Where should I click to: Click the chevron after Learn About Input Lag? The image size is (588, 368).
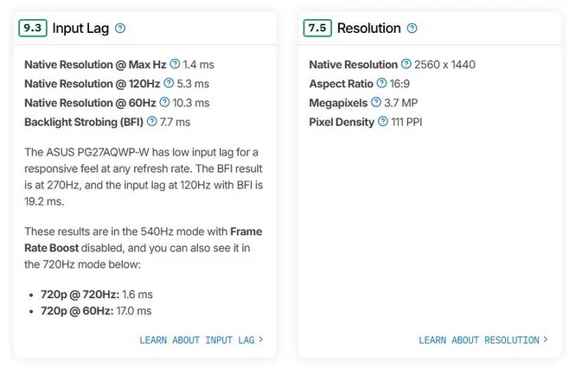[260, 339]
